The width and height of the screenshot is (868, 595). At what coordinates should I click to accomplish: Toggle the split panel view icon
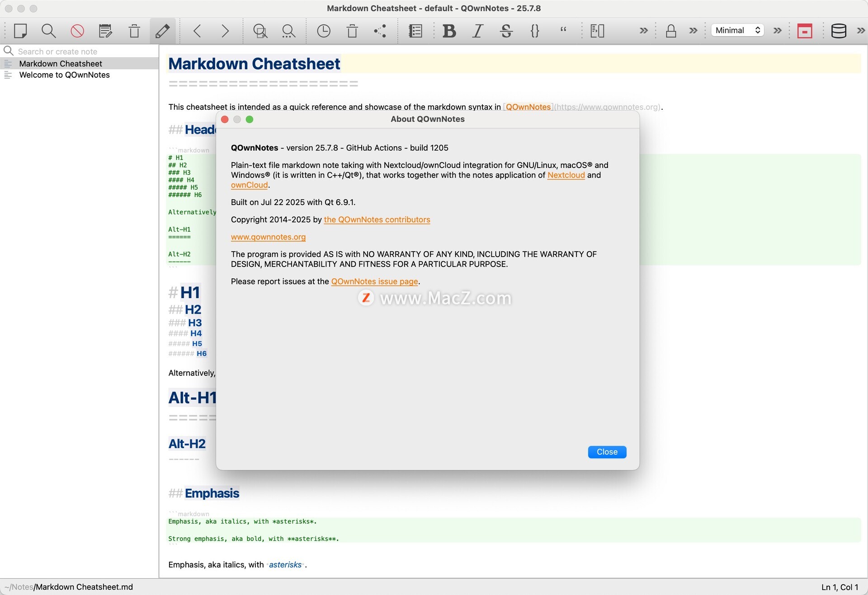pyautogui.click(x=598, y=31)
